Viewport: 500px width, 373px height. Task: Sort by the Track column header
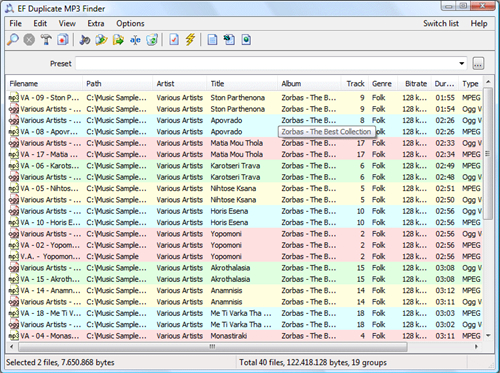pyautogui.click(x=355, y=84)
